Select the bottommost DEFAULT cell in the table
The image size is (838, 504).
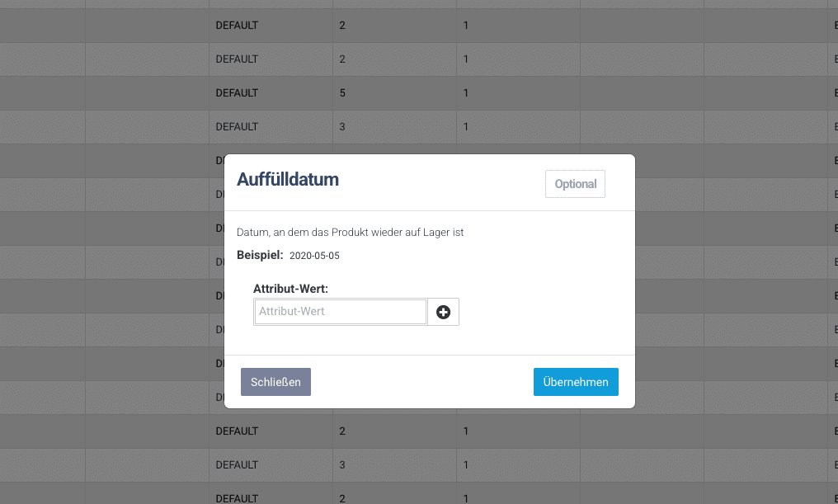click(x=237, y=498)
